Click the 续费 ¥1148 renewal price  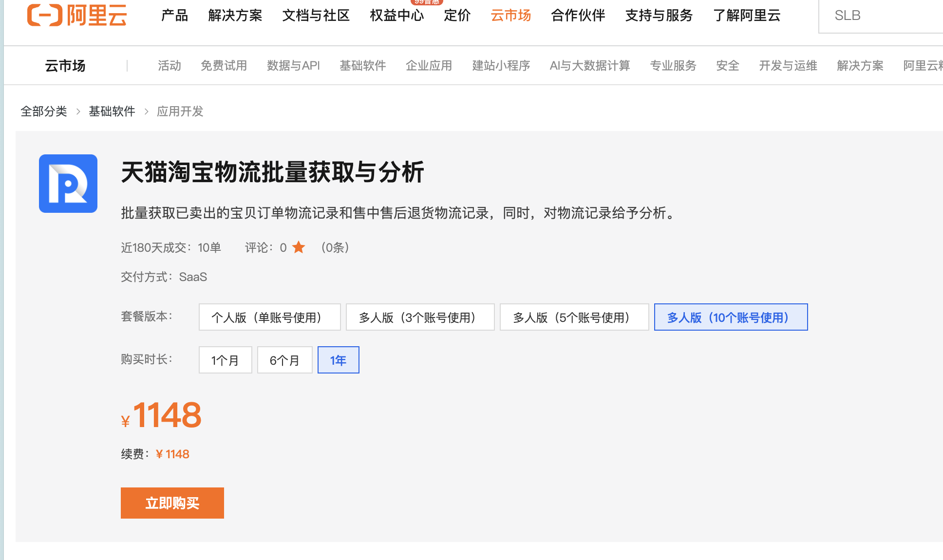click(x=155, y=454)
